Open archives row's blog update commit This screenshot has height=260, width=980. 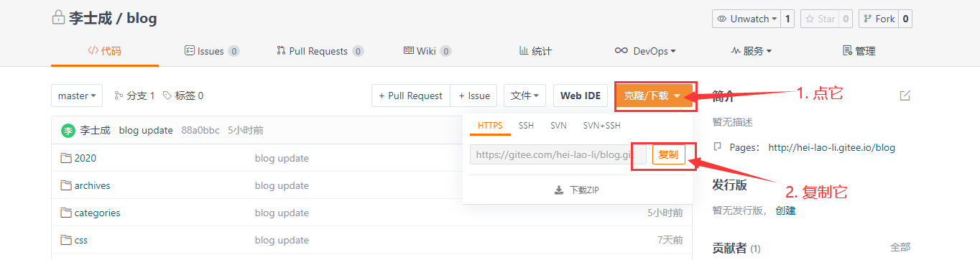coord(282,185)
